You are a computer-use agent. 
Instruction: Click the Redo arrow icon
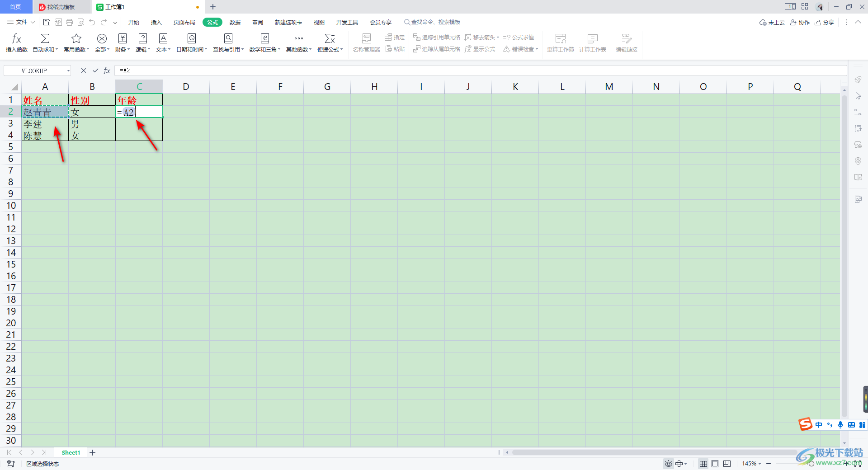point(104,22)
